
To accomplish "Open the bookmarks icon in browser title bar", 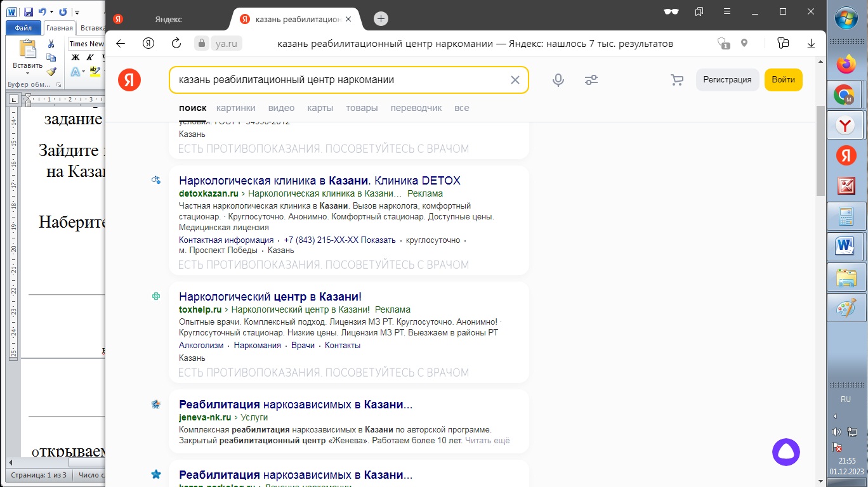I will (699, 11).
